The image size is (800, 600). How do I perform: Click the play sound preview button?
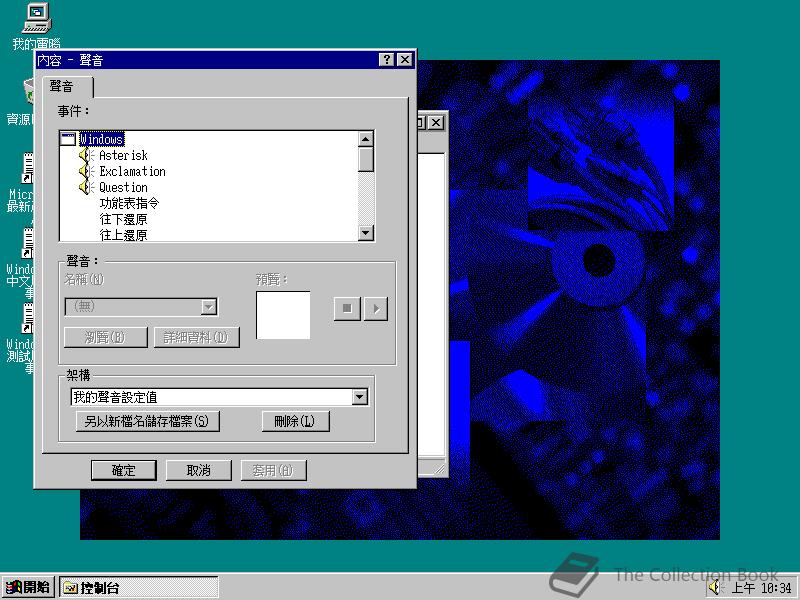[376, 309]
